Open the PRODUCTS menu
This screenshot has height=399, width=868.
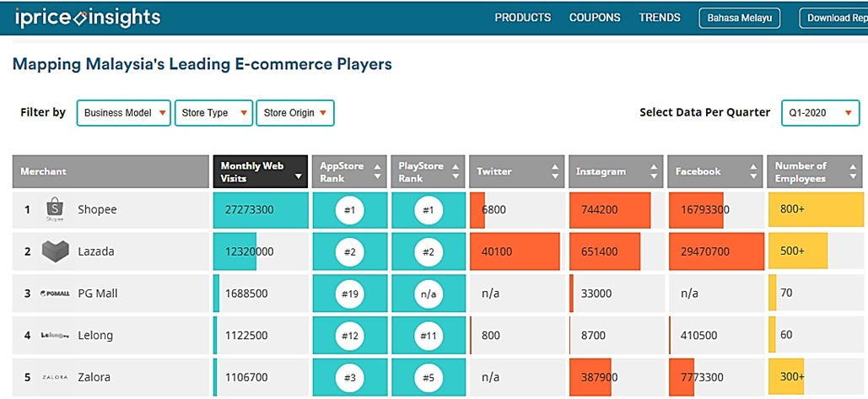[522, 18]
